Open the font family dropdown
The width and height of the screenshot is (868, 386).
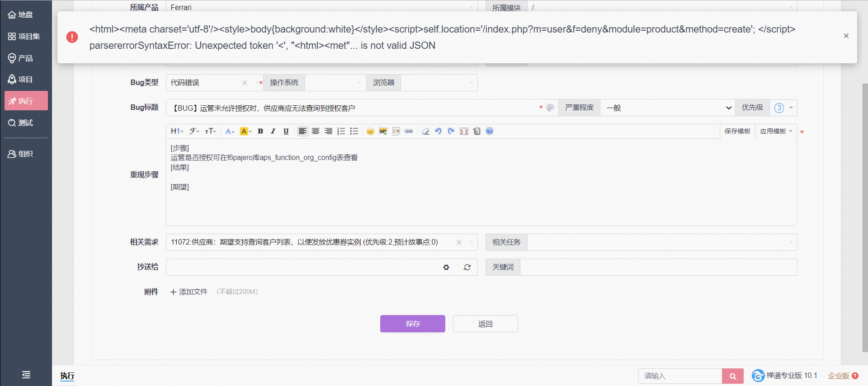pos(195,131)
